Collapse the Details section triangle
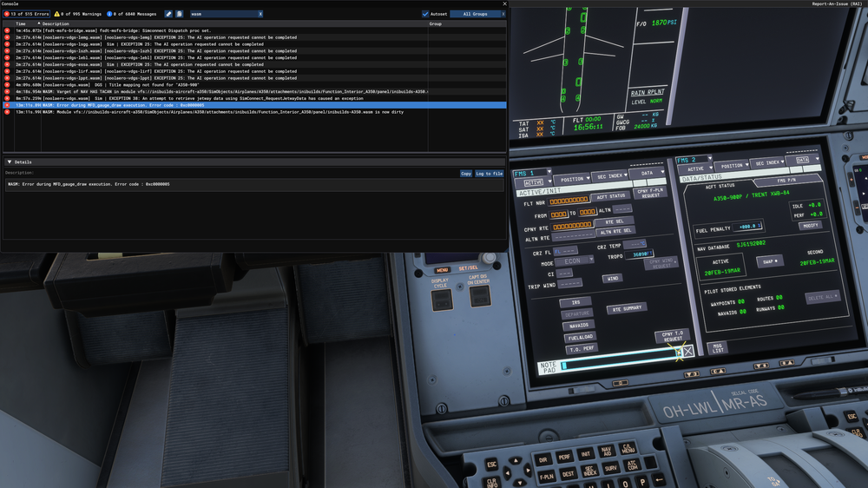Viewport: 868px width, 488px height. (9, 162)
